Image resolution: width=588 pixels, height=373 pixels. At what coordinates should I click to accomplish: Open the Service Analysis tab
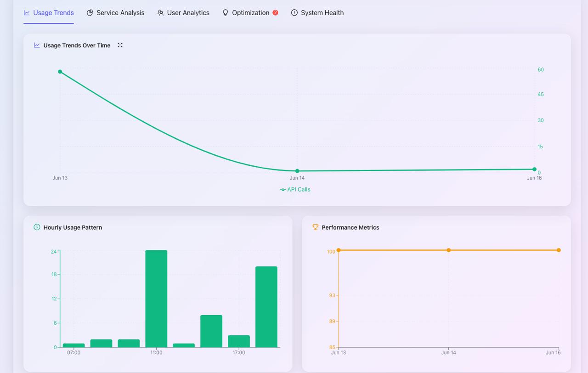120,13
